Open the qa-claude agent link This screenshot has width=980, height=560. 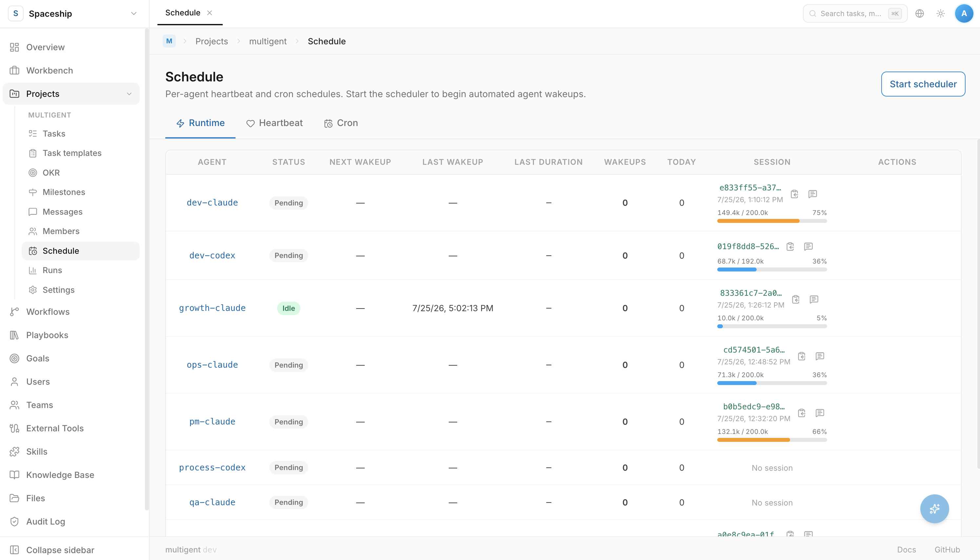pyautogui.click(x=212, y=502)
